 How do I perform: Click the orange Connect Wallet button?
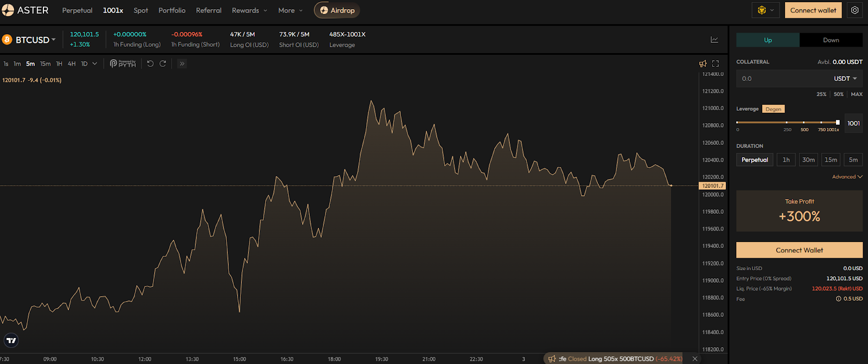(x=799, y=250)
